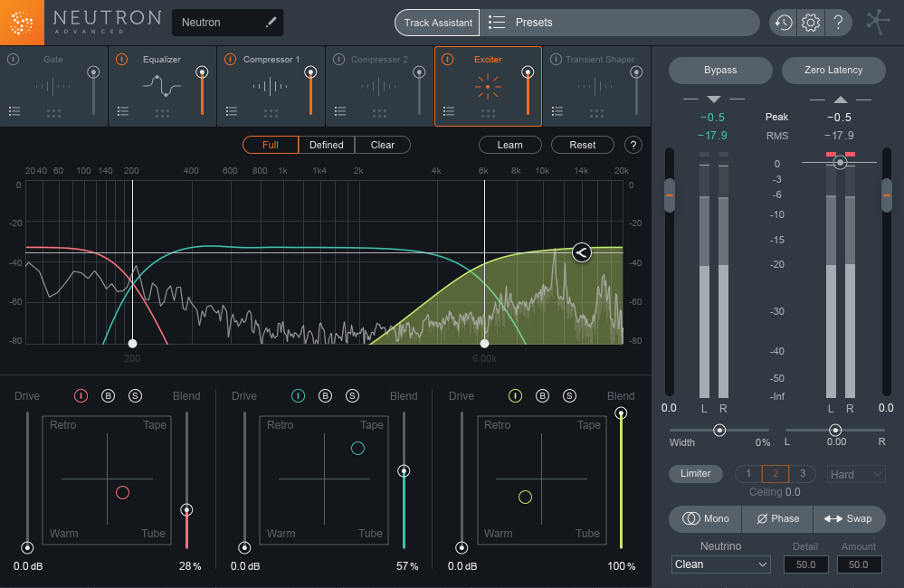
Task: Click the stereo Width slider handle
Action: pos(719,431)
